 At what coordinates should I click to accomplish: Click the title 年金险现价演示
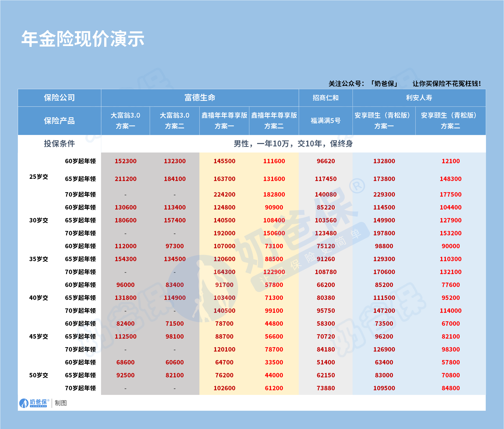coord(83,39)
